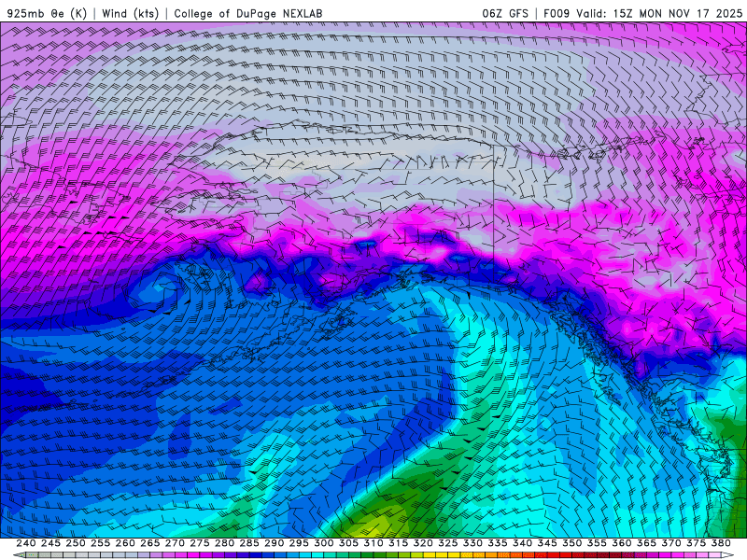The width and height of the screenshot is (747, 560).
Task: Click the 280 color scale label
Action: pyautogui.click(x=224, y=543)
